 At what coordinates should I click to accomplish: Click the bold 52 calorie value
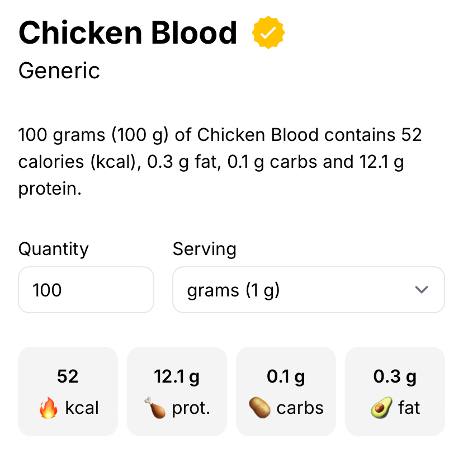(x=68, y=376)
